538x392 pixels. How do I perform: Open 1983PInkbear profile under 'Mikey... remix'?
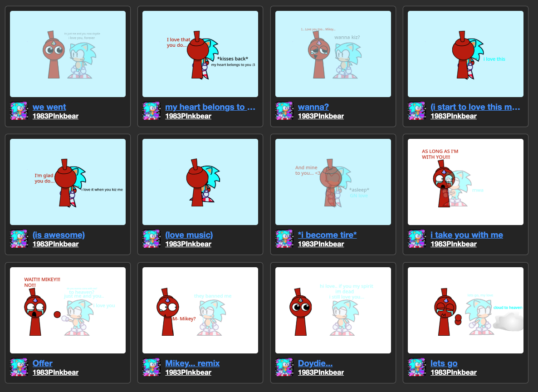point(188,372)
